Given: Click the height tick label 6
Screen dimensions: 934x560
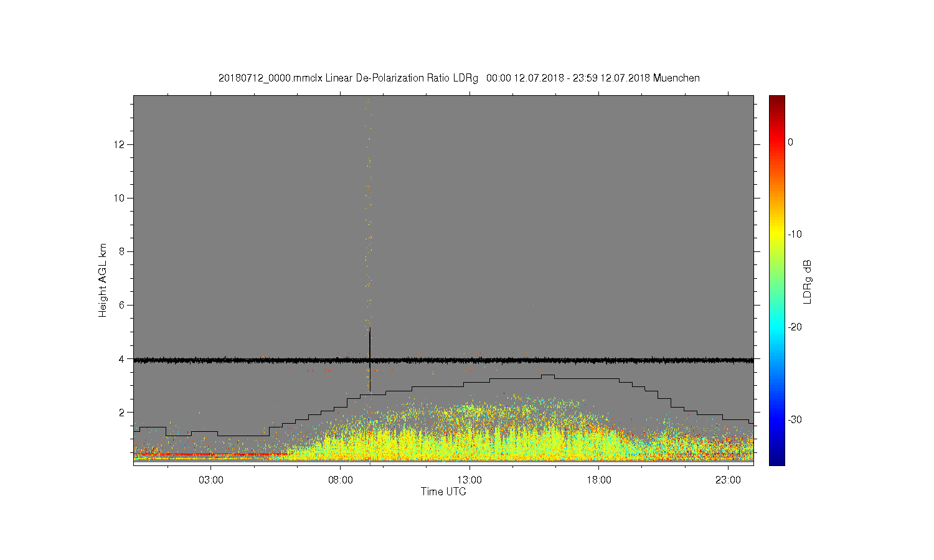Looking at the screenshot, I should point(123,305).
